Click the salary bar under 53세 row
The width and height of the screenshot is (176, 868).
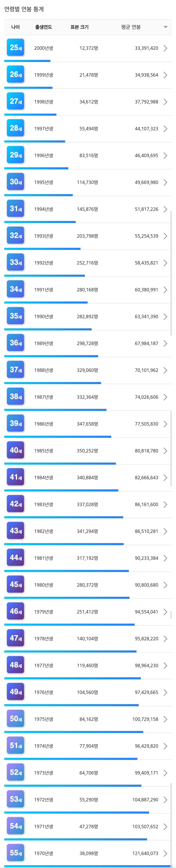(x=76, y=812)
